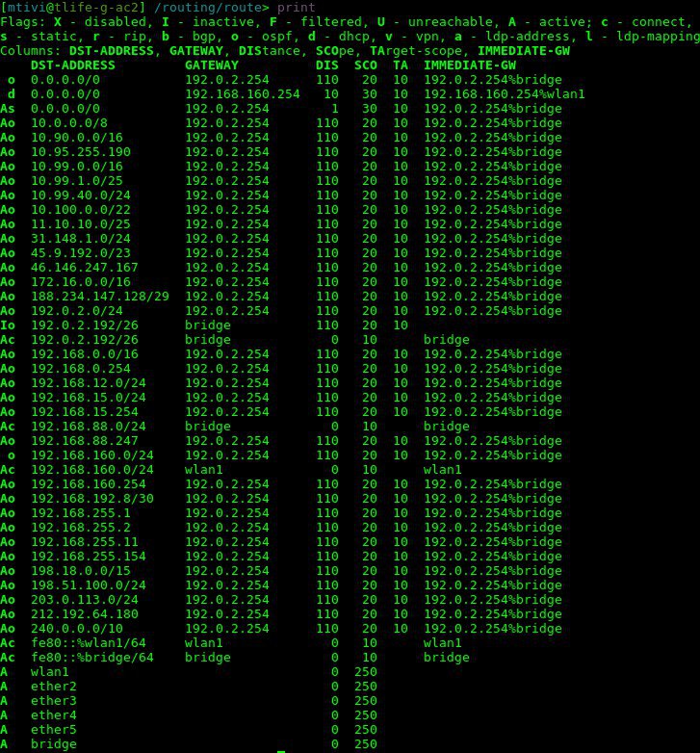Select destination '10.99.0.0/16'
The height and width of the screenshot is (753, 700).
pyautogui.click(x=77, y=167)
